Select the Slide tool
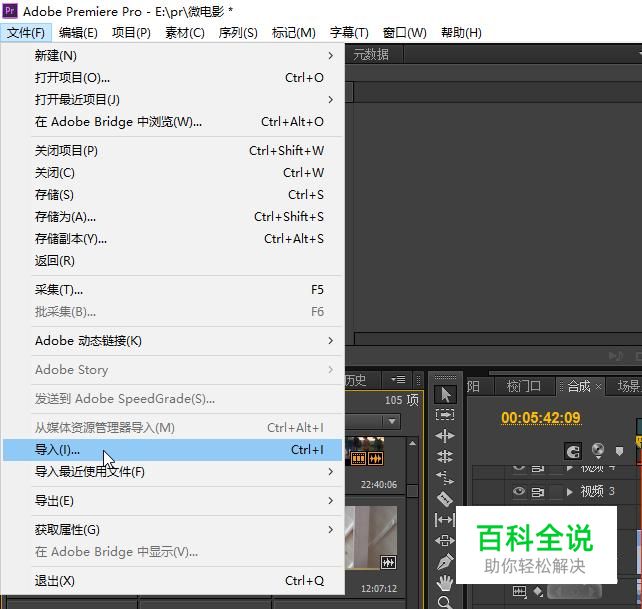The image size is (642, 609). 445,541
